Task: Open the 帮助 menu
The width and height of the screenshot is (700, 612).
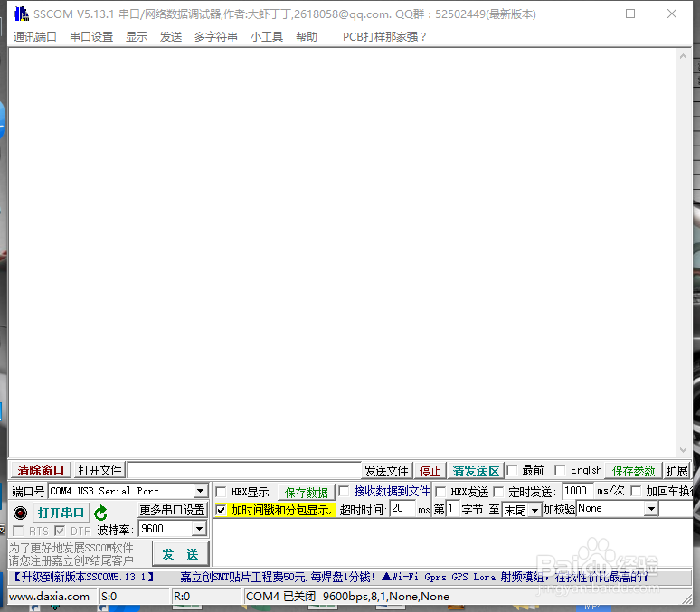Action: [x=307, y=36]
